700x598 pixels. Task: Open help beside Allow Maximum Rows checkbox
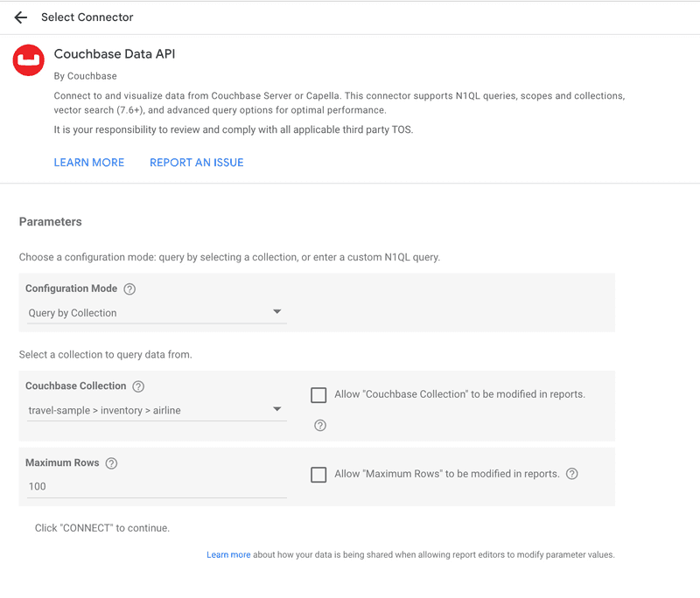click(572, 474)
